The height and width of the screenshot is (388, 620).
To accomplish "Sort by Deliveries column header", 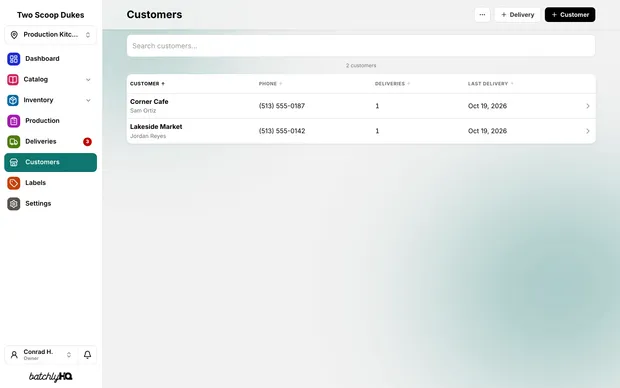I will [392, 84].
